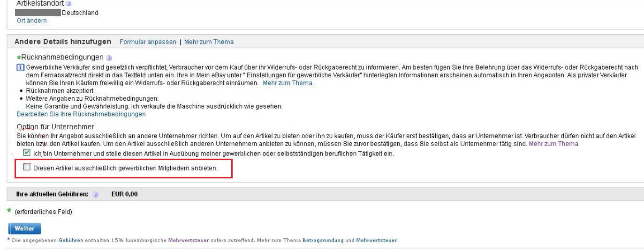Click the Rücknahmen akzeptiert bullet text
This screenshot has width=644, height=250.
click(x=61, y=90)
